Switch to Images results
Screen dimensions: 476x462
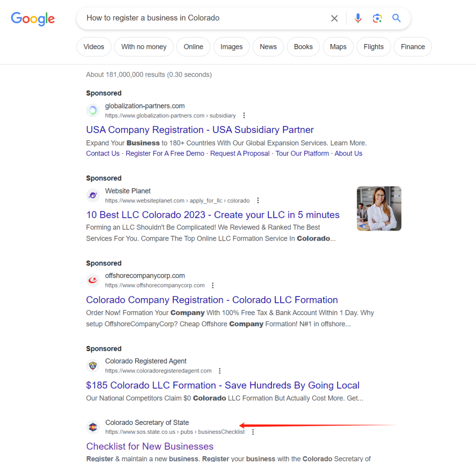(231, 47)
